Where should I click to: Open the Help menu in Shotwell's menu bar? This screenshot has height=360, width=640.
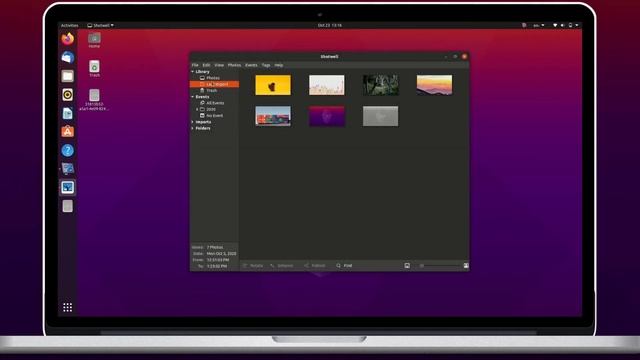[x=279, y=65]
